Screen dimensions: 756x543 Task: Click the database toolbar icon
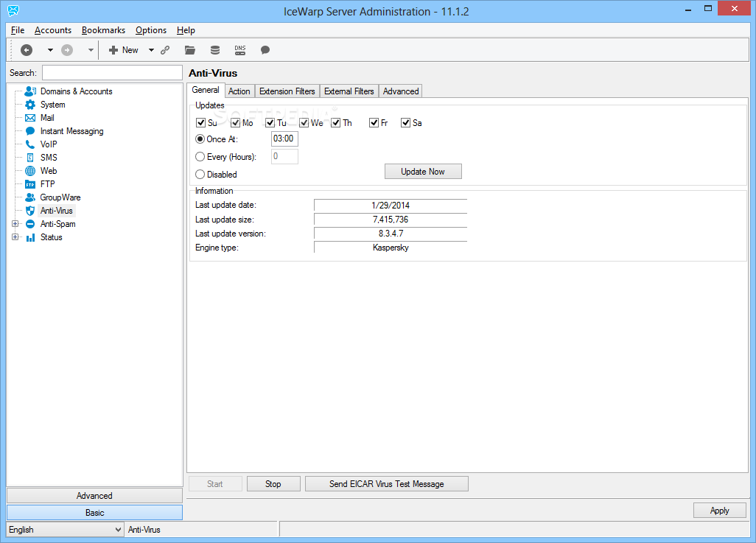215,49
